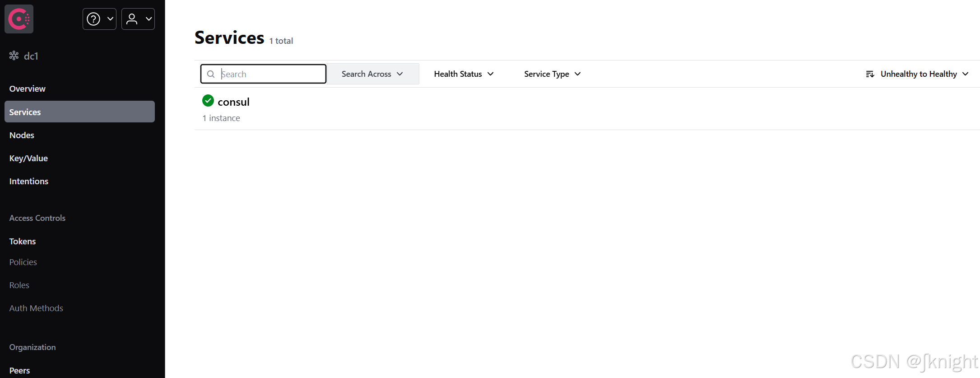
Task: Open Auth Methods in the sidebar
Action: tap(36, 308)
